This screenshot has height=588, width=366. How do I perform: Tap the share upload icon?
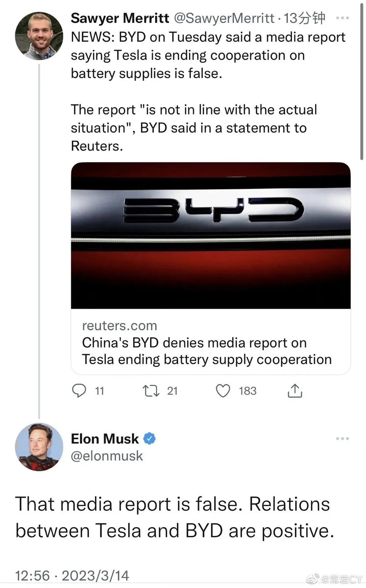295,391
